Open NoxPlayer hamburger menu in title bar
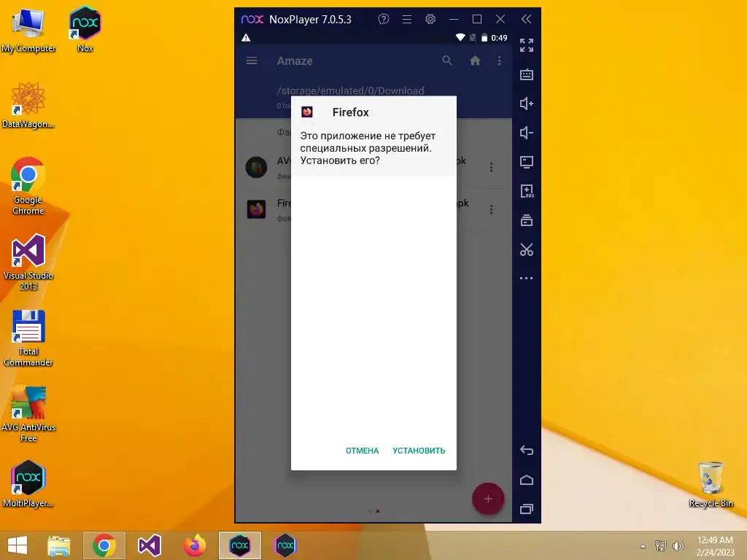Viewport: 747px width, 560px height. point(407,19)
